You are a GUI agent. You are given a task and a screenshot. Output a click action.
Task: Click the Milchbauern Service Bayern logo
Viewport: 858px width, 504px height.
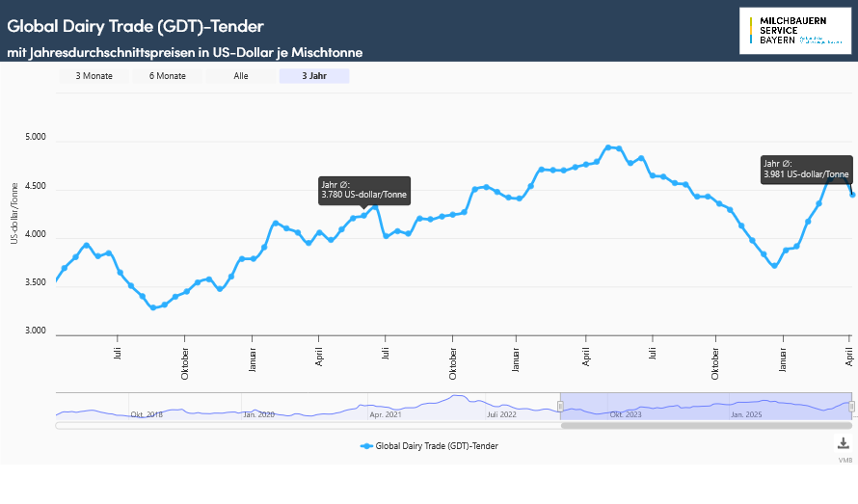(794, 31)
